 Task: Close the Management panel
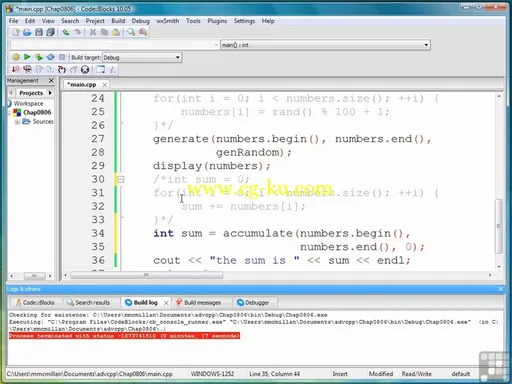pos(51,81)
